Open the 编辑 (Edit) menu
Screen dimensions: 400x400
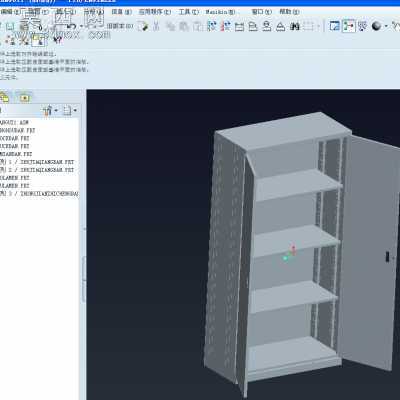click(10, 12)
